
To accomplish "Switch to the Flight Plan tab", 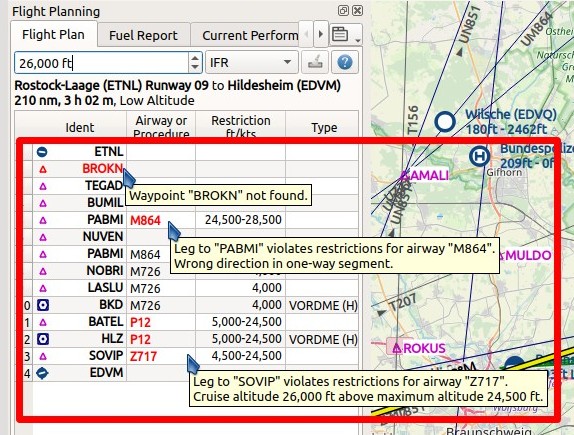I will 53,34.
